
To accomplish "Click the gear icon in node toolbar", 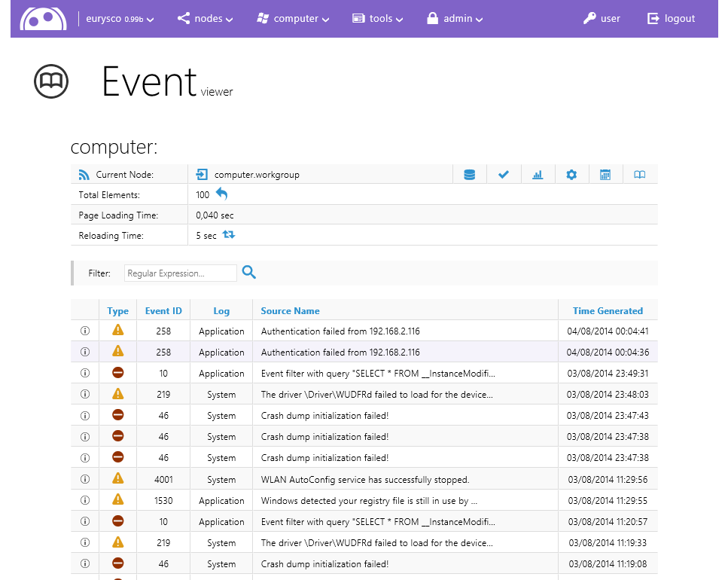I will [571, 175].
